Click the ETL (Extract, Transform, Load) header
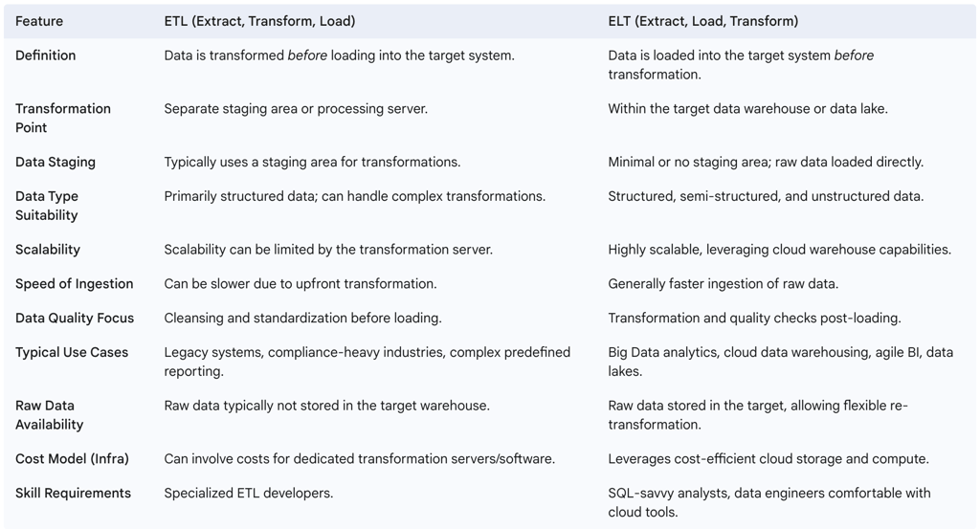980x529 pixels. (x=260, y=21)
